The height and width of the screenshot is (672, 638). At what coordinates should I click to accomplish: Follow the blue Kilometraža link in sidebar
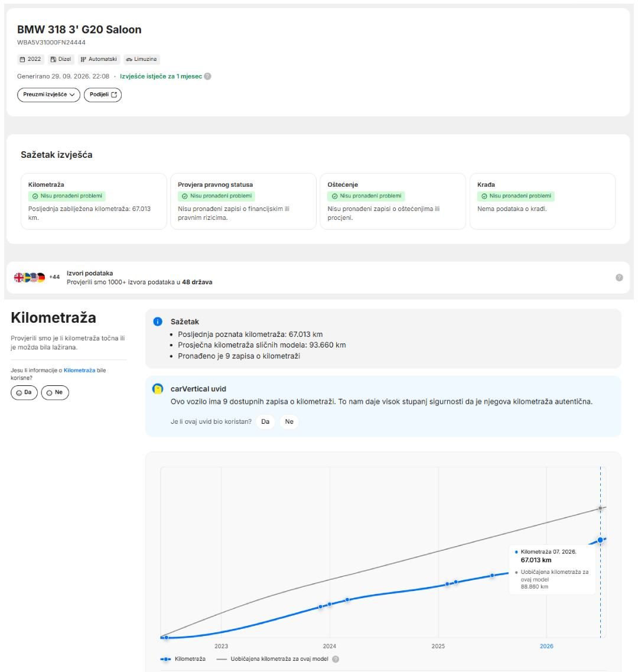tap(79, 371)
